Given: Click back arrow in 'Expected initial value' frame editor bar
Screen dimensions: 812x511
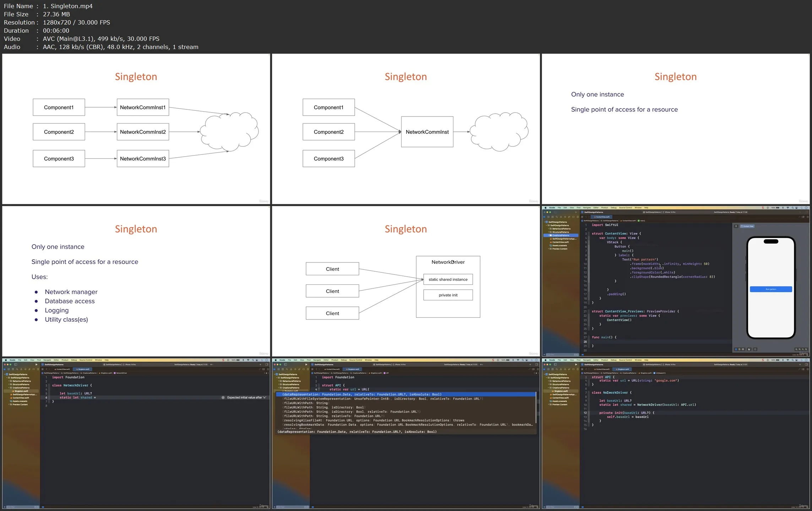Looking at the screenshot, I should click(x=46, y=369).
